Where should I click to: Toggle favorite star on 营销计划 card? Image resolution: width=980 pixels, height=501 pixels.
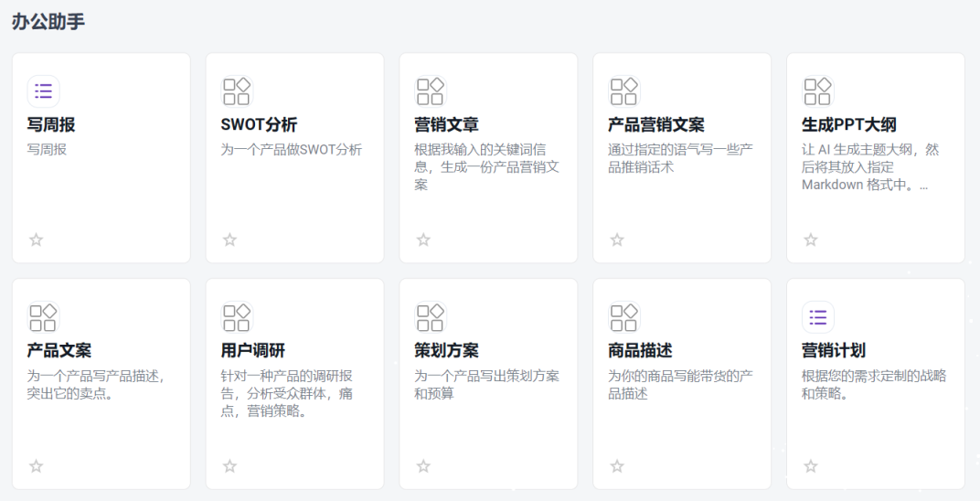tap(811, 466)
